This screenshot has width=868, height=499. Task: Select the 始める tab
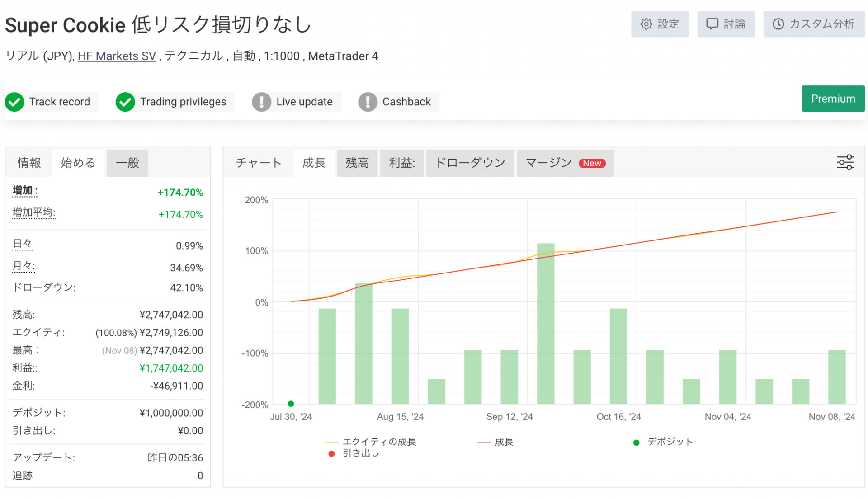coord(78,163)
